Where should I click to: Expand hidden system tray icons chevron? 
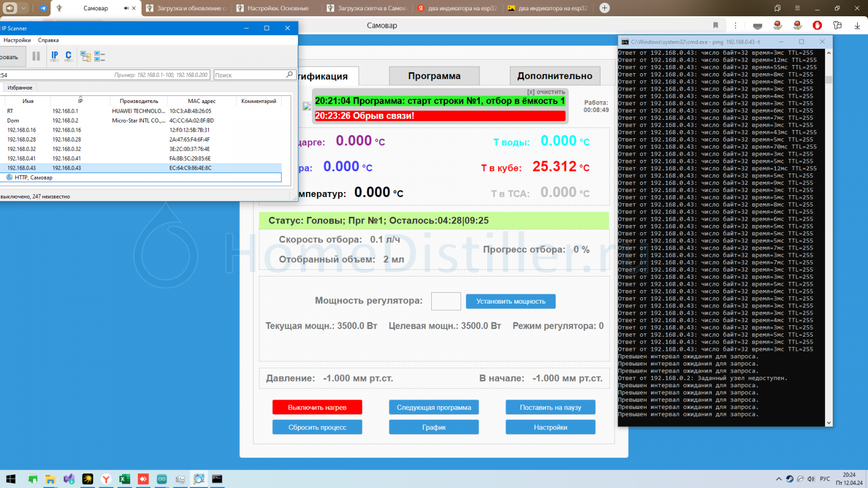779,479
